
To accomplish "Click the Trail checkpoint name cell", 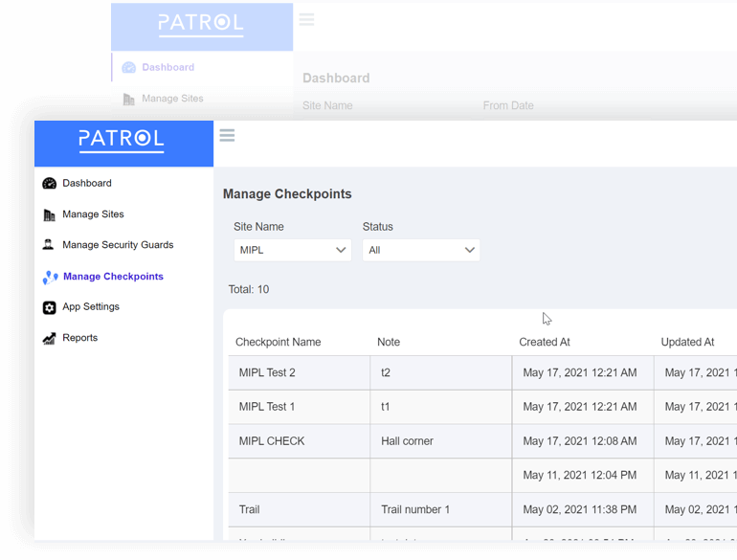I will click(250, 509).
